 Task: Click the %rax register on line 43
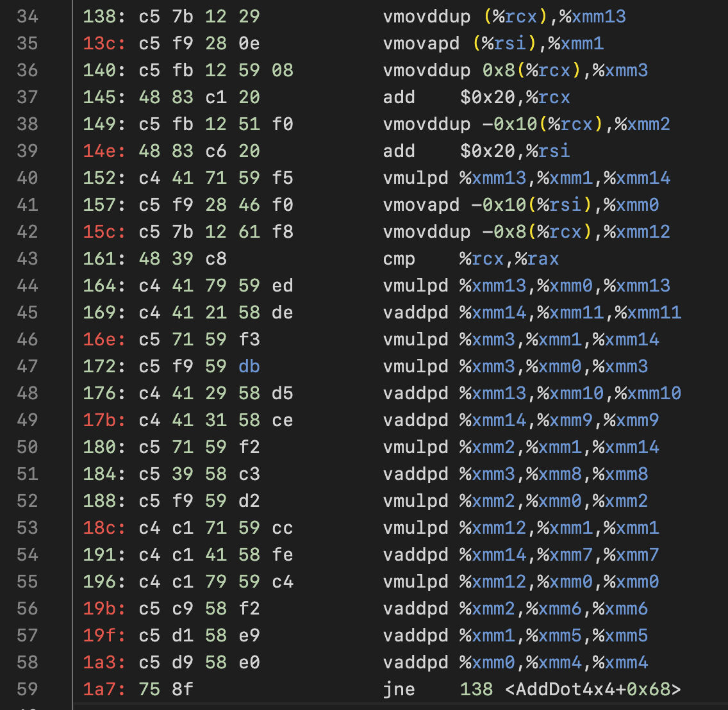537,258
